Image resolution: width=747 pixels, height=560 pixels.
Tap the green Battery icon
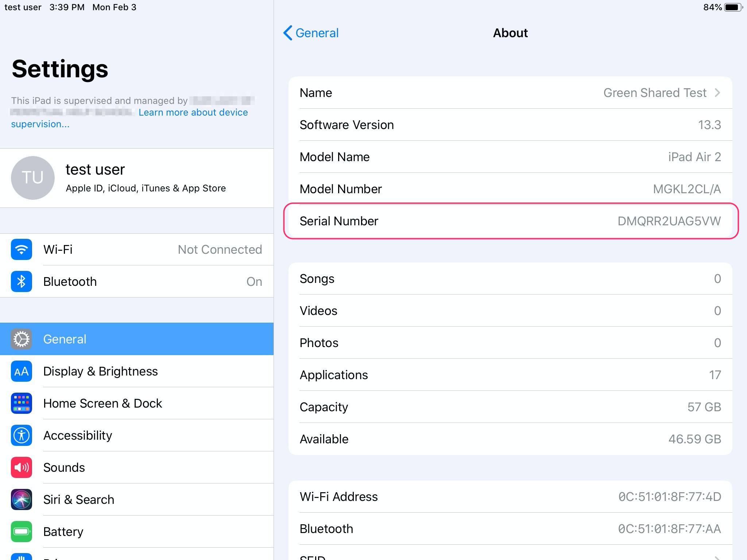pos(22,532)
